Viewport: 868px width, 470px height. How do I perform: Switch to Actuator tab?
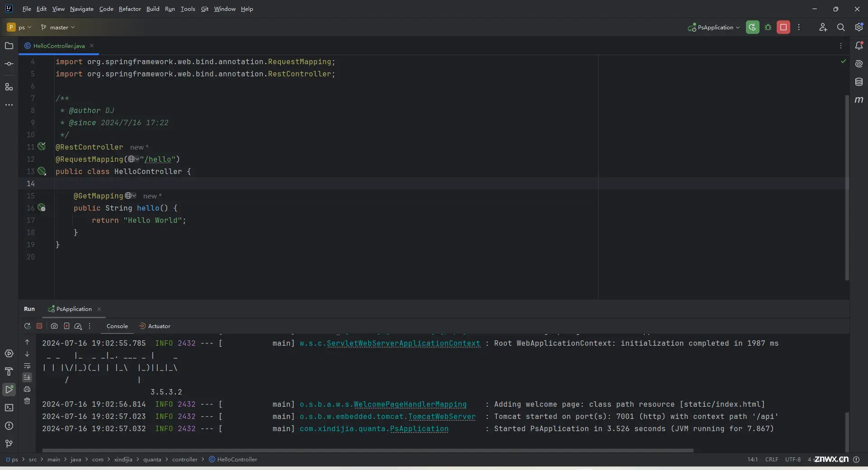155,326
